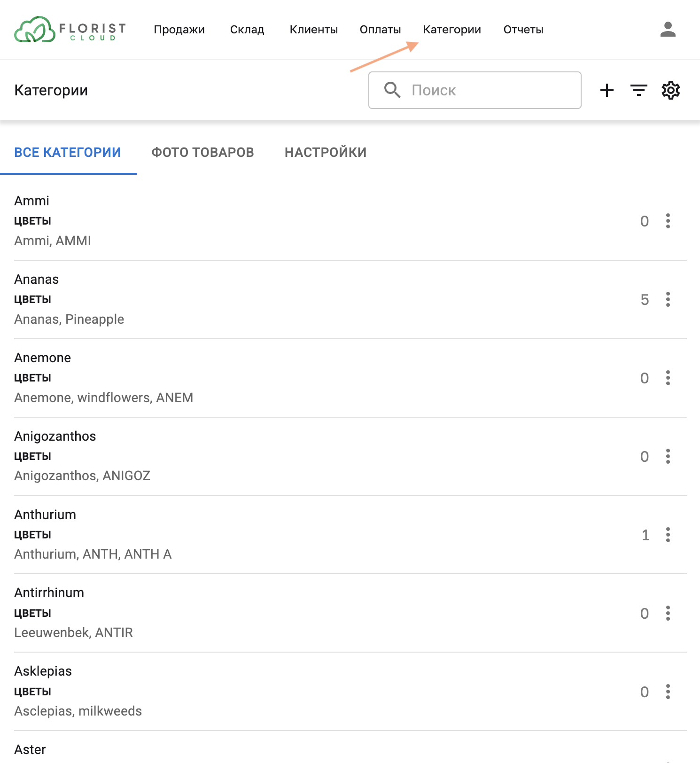The image size is (700, 763).
Task: Navigate to the Отчеты section
Action: pos(523,30)
